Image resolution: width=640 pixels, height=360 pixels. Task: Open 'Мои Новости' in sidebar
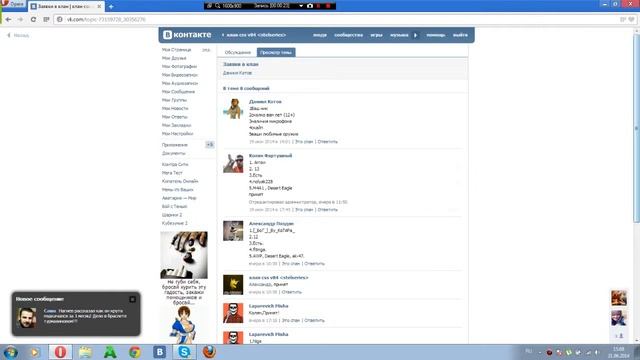pyautogui.click(x=175, y=109)
